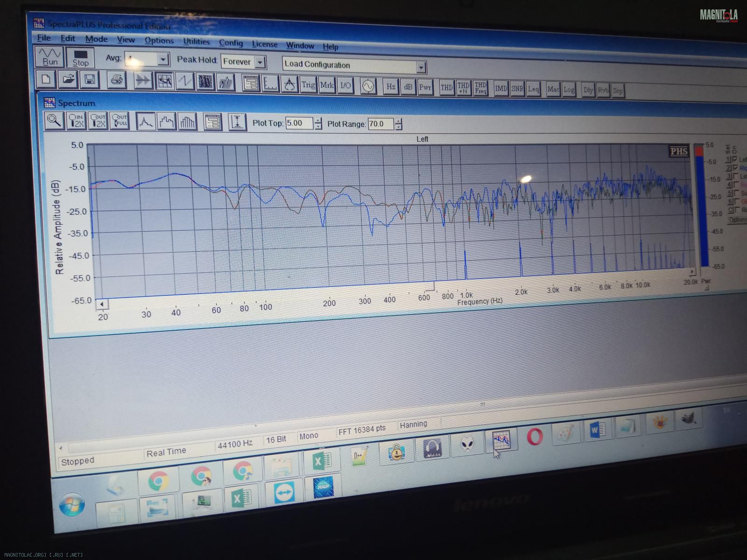The width and height of the screenshot is (747, 560).
Task: Click the Plot Range value field
Action: [381, 124]
